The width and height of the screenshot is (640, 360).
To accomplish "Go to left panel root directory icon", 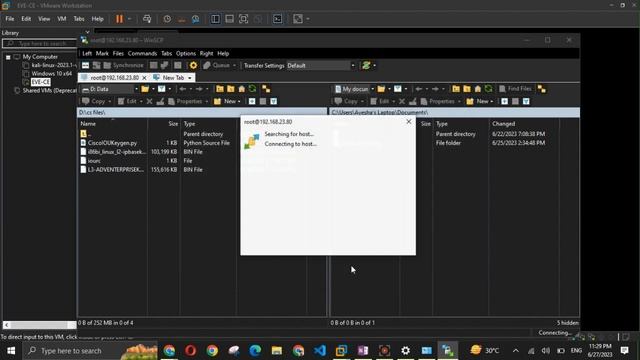I will [231, 89].
